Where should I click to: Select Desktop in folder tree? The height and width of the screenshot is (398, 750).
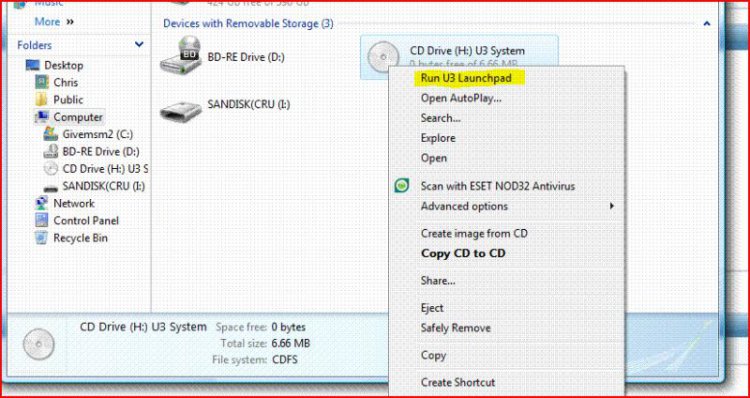click(x=64, y=65)
